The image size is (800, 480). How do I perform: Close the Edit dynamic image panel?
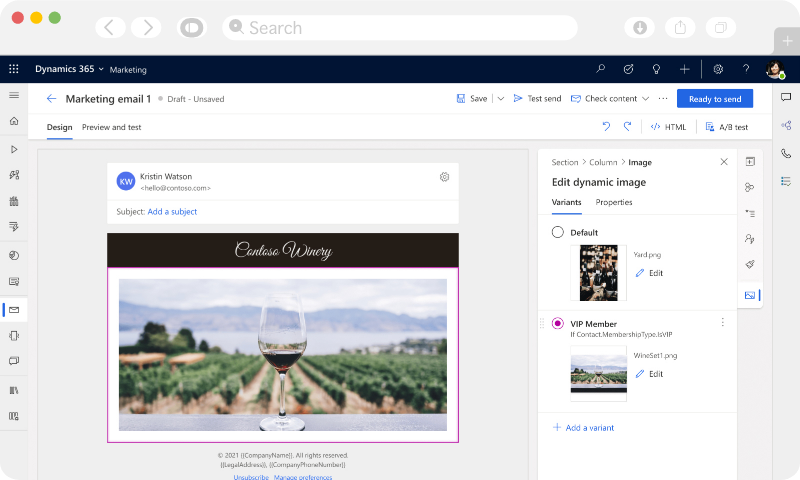724,162
